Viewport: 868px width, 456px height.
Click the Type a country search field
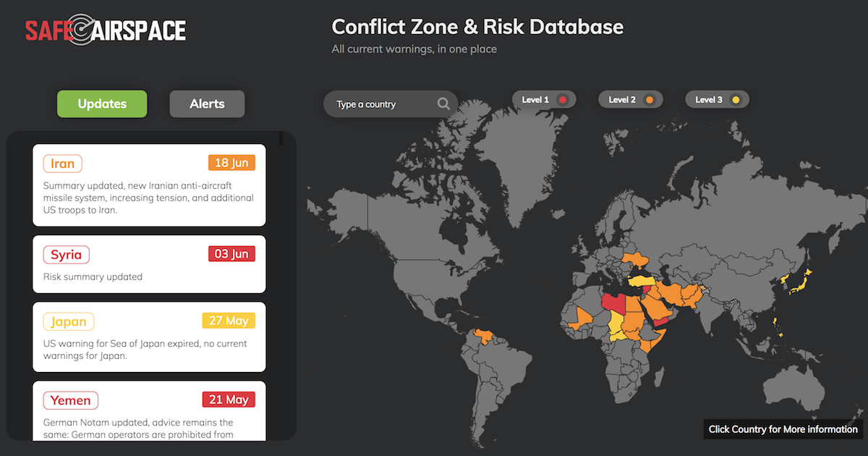383,104
